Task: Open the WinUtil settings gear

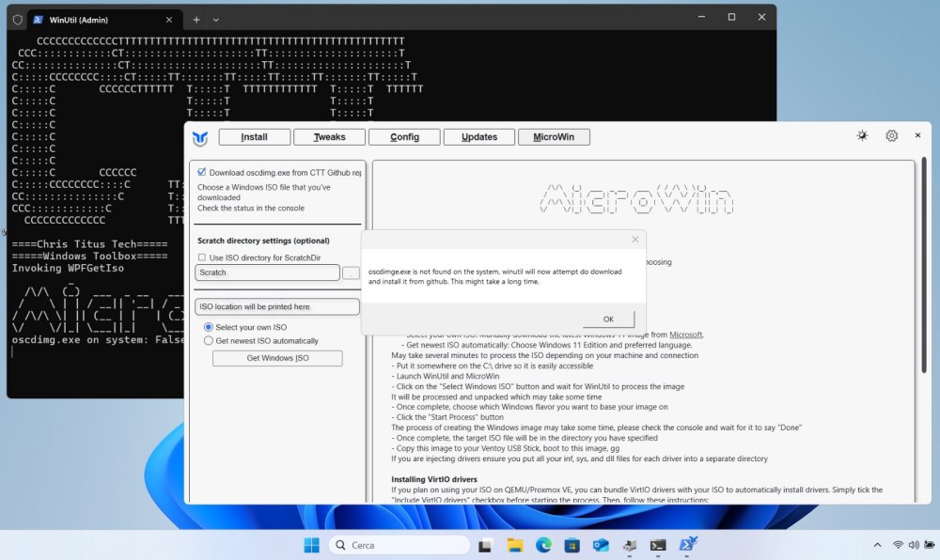Action: click(x=892, y=136)
